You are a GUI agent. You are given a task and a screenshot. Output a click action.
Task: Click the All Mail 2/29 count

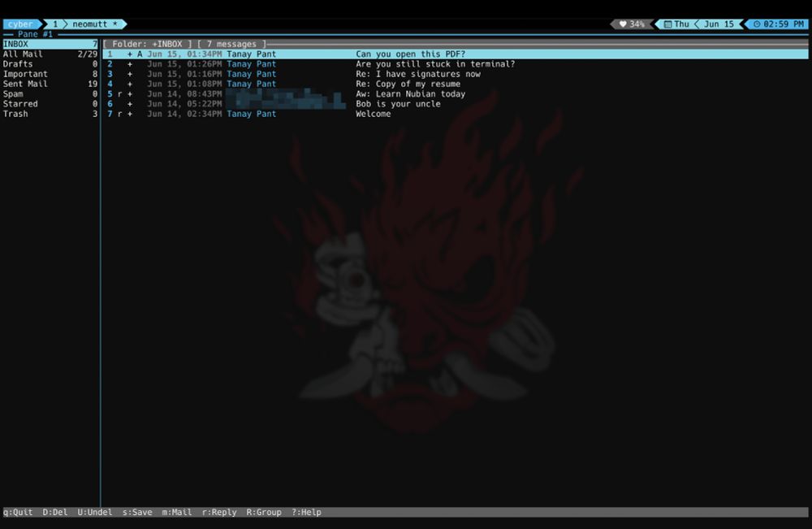(x=88, y=54)
